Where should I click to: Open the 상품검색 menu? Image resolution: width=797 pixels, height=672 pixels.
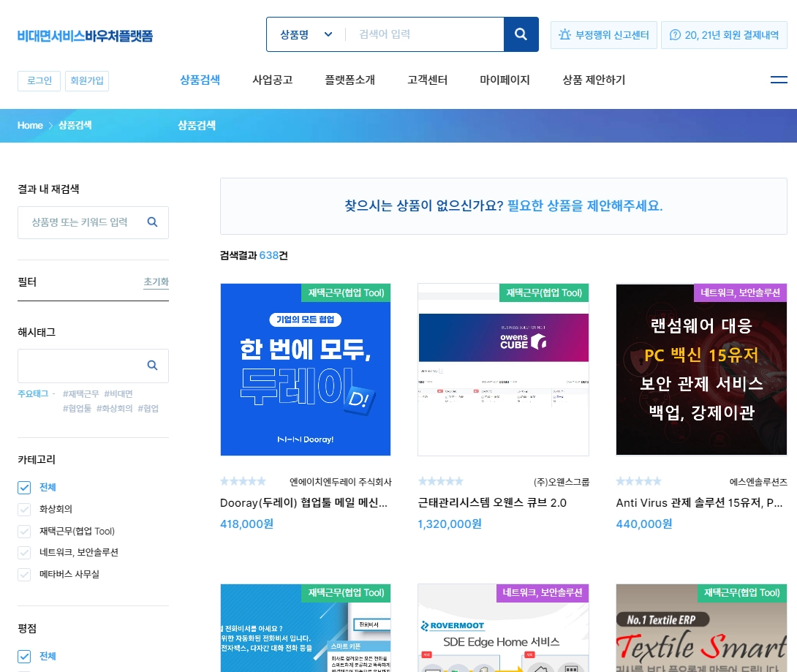coord(200,80)
